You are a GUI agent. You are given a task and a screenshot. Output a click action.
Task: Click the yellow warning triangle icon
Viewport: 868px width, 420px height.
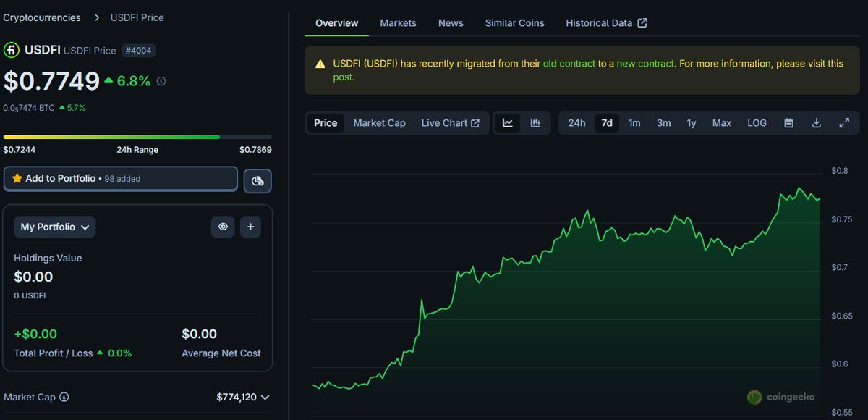tap(320, 64)
